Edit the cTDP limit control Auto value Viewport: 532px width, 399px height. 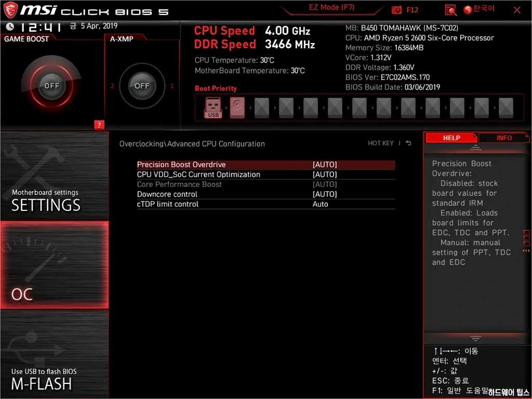point(320,204)
